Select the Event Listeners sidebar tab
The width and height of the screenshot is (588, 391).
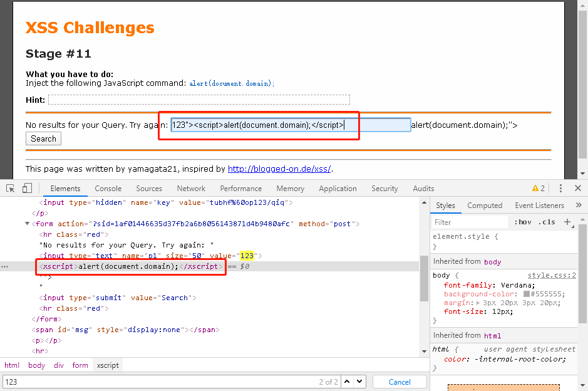point(539,206)
